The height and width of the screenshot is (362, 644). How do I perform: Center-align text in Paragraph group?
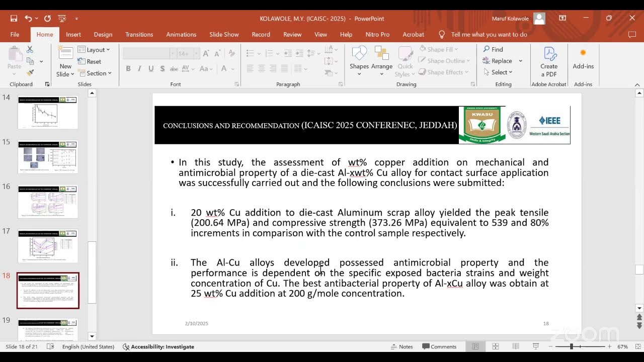[x=262, y=69]
